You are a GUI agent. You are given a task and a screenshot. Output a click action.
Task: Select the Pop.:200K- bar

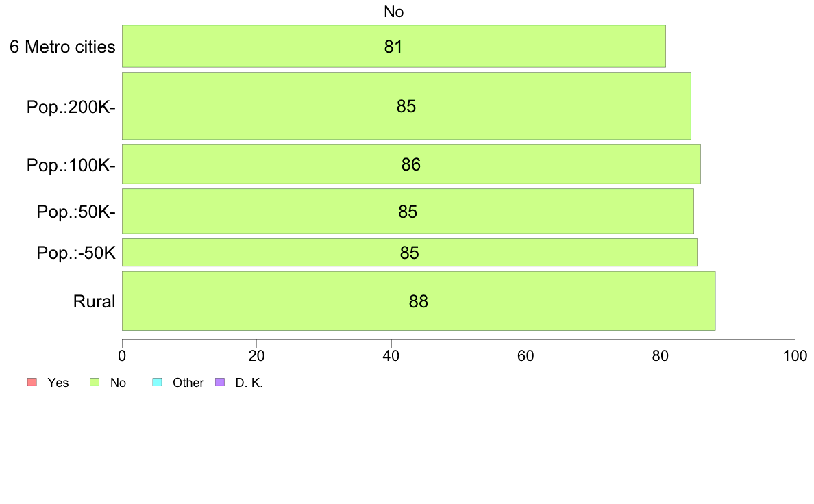tap(406, 106)
